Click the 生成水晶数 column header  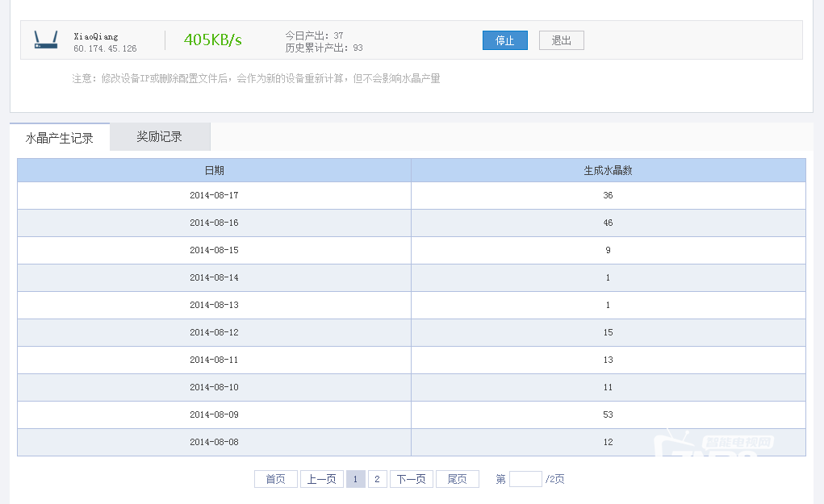pyautogui.click(x=608, y=170)
